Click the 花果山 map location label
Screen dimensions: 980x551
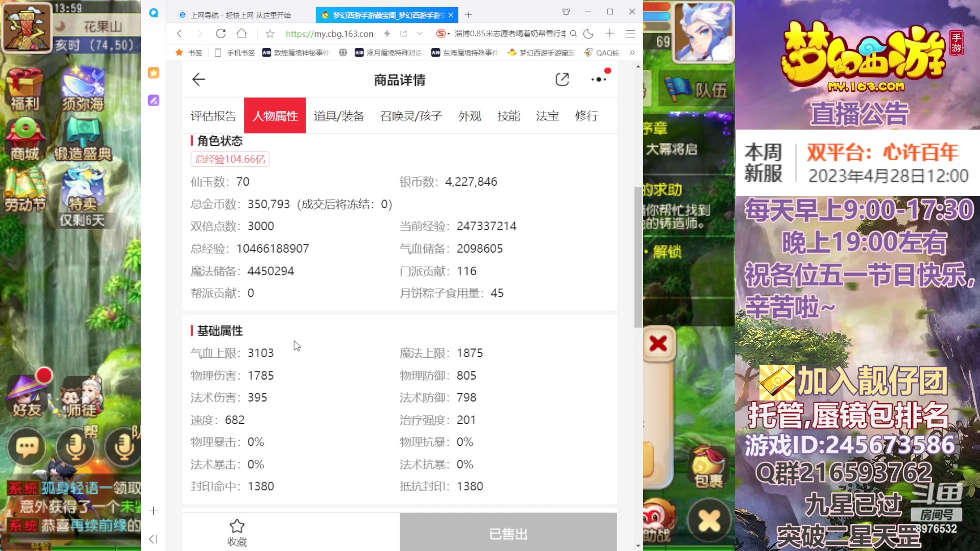pyautogui.click(x=103, y=27)
